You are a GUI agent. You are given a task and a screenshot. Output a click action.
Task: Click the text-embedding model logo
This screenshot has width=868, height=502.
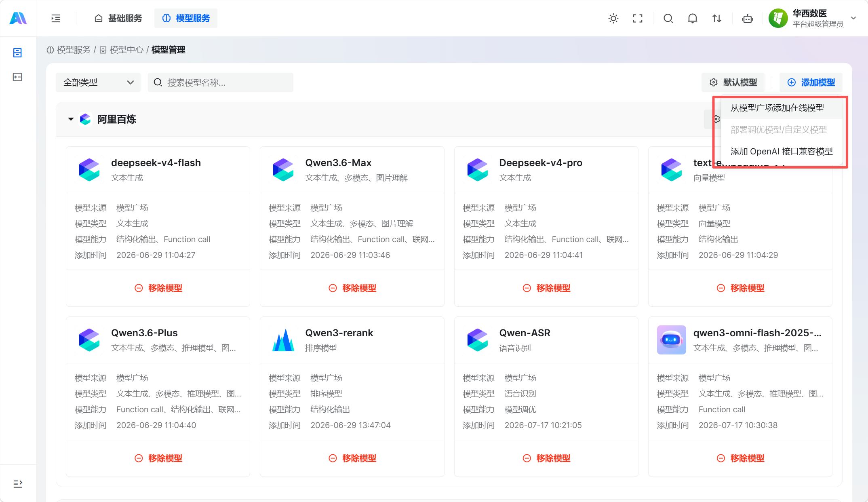click(672, 170)
